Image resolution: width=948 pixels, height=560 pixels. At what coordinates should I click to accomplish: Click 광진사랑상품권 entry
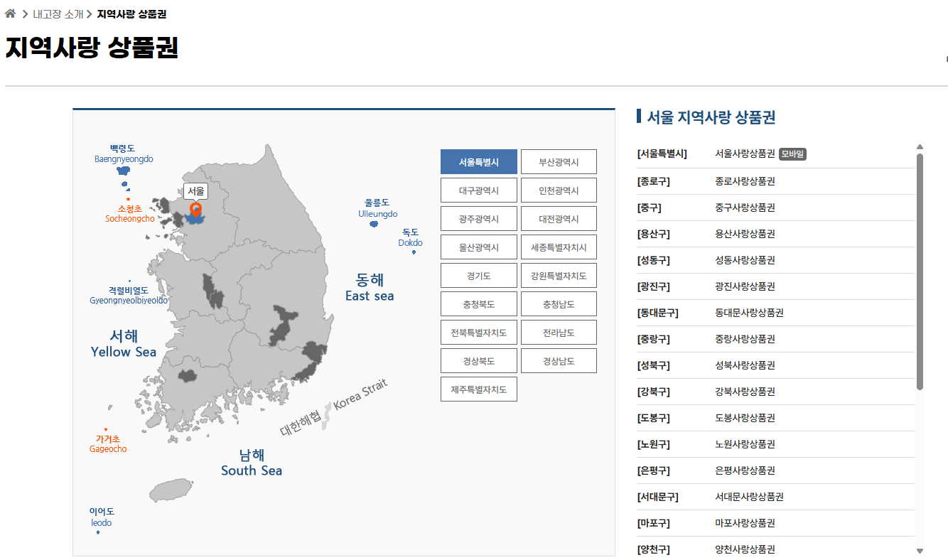(745, 286)
